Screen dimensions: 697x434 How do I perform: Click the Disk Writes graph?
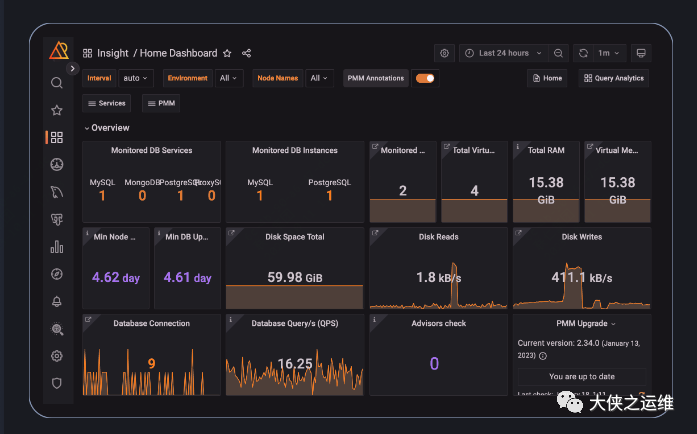tap(582, 286)
